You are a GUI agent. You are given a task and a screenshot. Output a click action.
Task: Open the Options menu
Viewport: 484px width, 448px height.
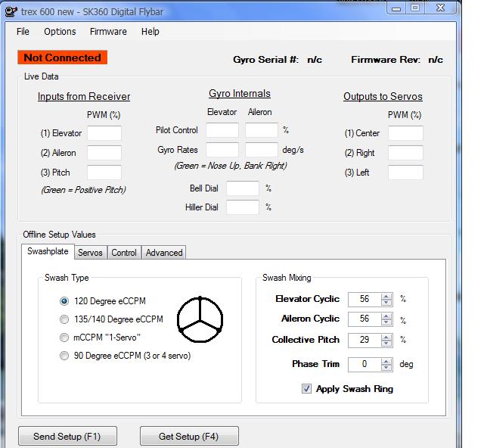60,32
